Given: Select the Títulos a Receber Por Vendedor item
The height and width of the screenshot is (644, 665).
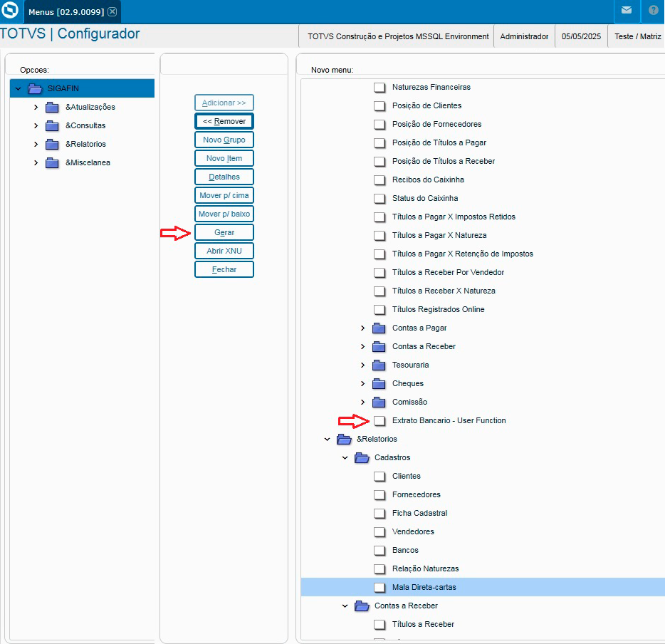Looking at the screenshot, I should (448, 272).
